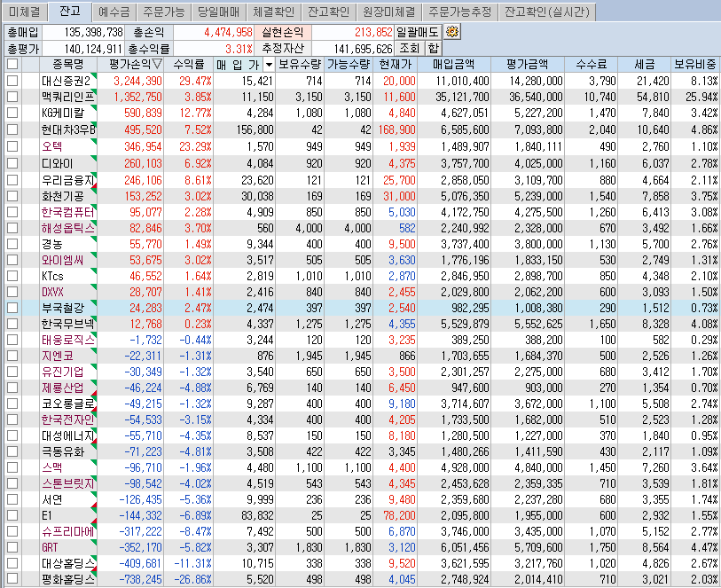The height and width of the screenshot is (588, 721).
Task: Tick the checkbox for the GRT row
Action: [x=12, y=547]
